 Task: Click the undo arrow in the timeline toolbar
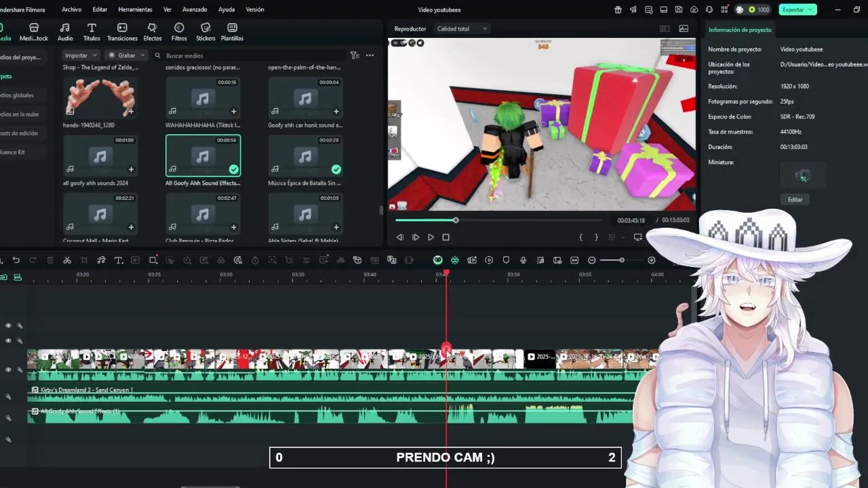[x=16, y=260]
